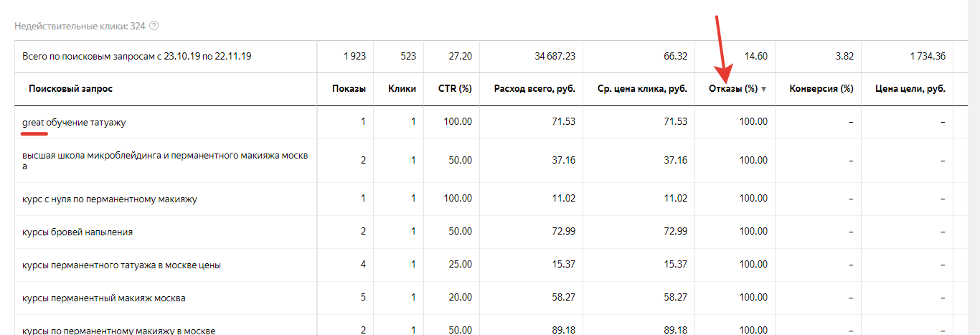Select the 'курсы бровей напыления' query
Screen dimensions: 980x335
(x=77, y=232)
